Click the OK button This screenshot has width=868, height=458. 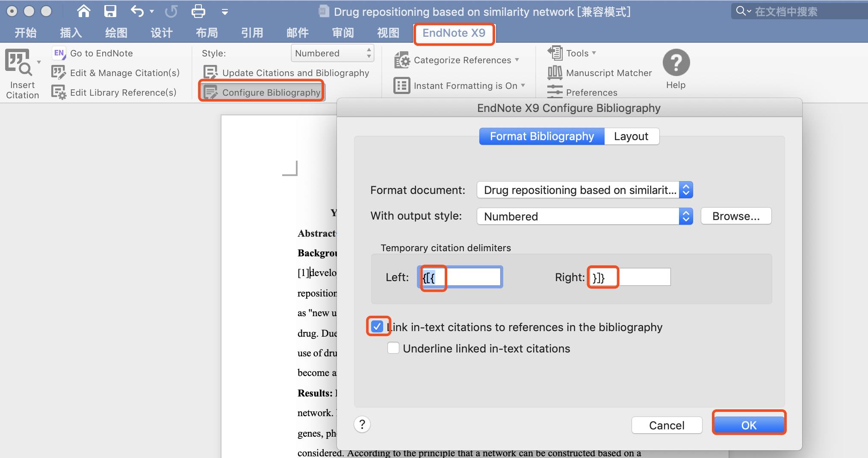749,425
